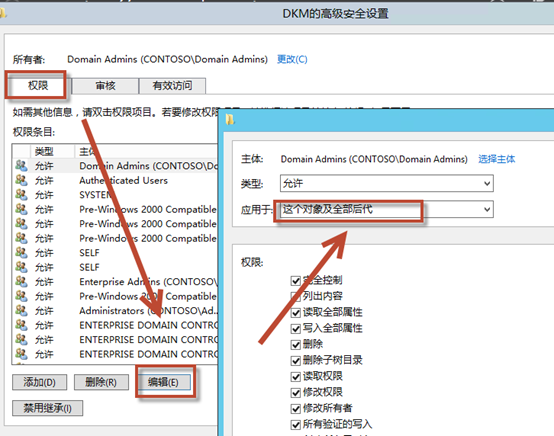
Task: Click the 禁用继承(I) button
Action: 48,408
